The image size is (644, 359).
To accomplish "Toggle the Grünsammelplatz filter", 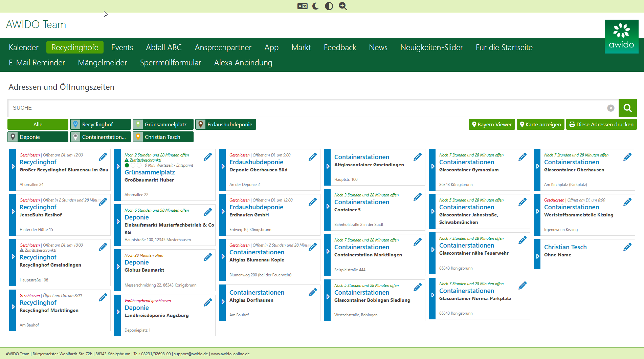I will point(163,125).
